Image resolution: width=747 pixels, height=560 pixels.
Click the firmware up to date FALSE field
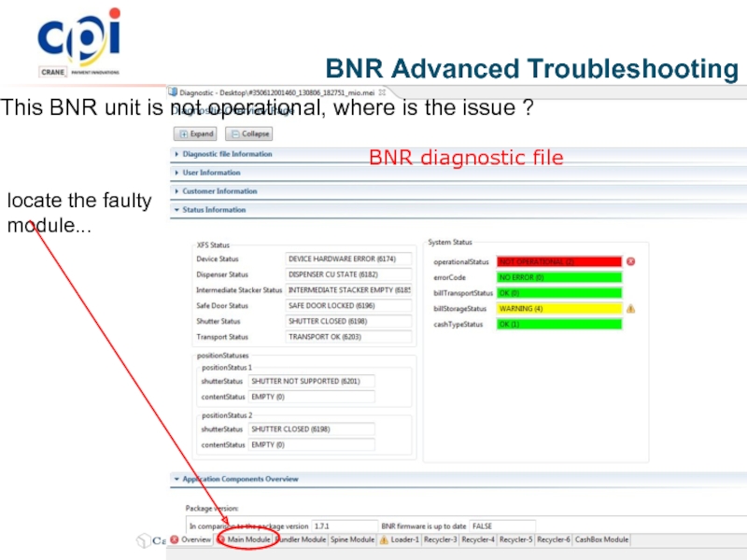(x=502, y=526)
